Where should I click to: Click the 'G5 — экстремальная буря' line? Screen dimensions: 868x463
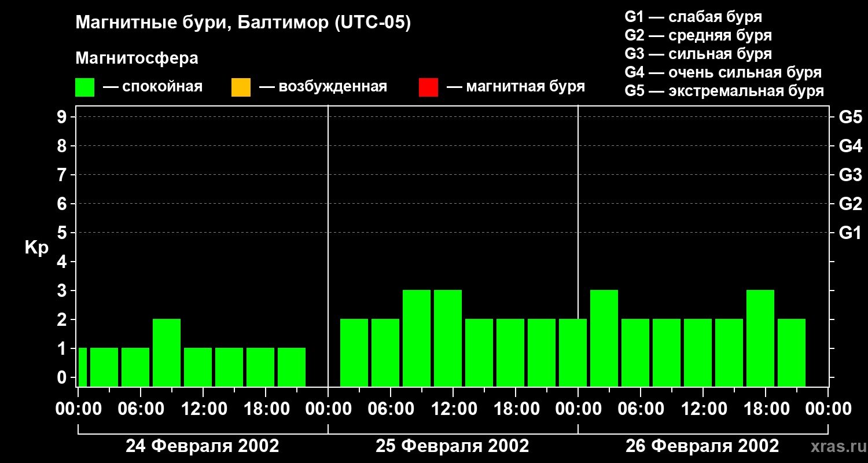[x=724, y=91]
